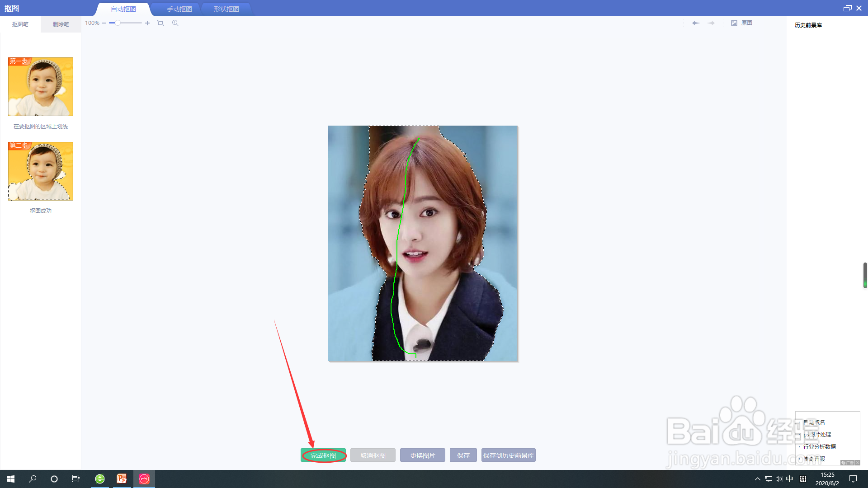Screen dimensions: 868x488
Task: Click the zoom slider handle
Action: pos(118,23)
